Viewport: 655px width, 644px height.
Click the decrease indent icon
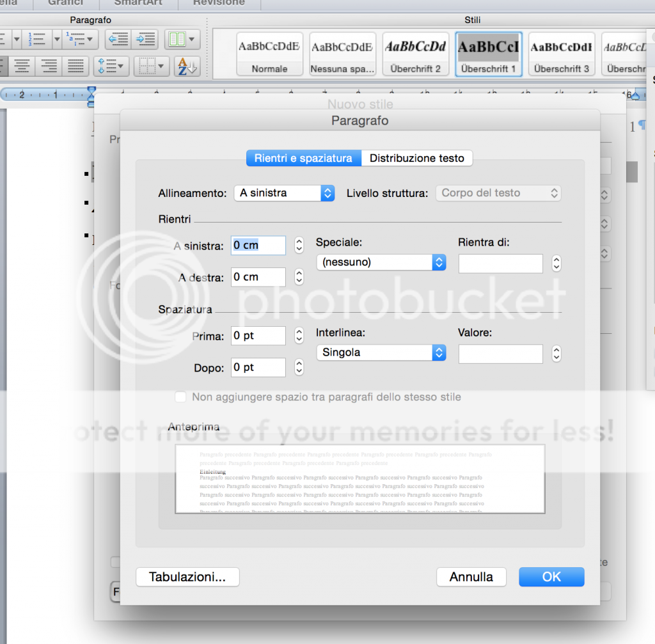(x=118, y=39)
